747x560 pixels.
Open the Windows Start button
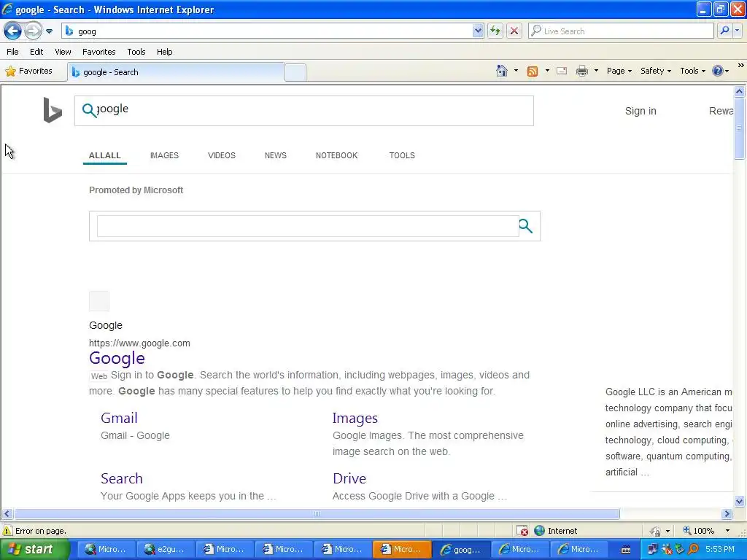click(x=35, y=549)
